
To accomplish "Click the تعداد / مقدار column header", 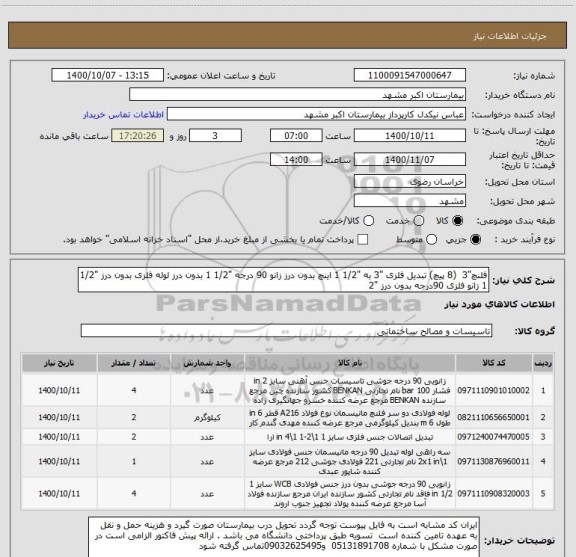I will coord(134,363).
